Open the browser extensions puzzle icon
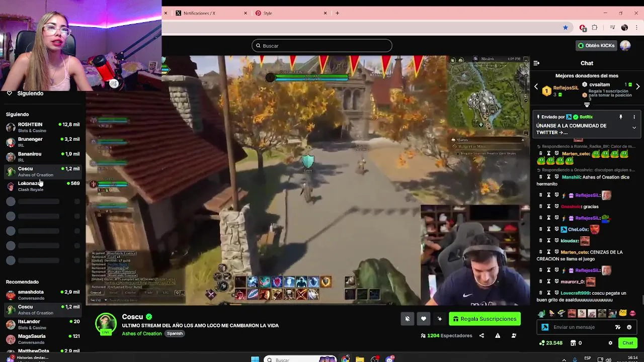644x362 pixels. 595,28
